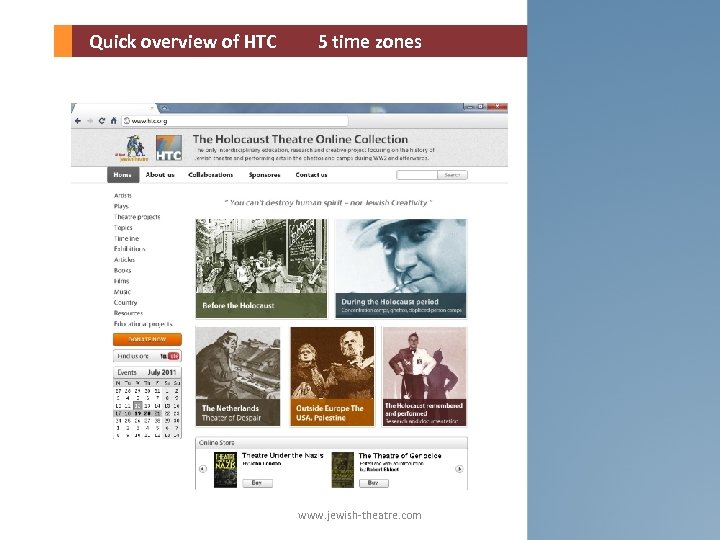Open Films sidebar link
This screenshot has width=720, height=540.
[122, 281]
